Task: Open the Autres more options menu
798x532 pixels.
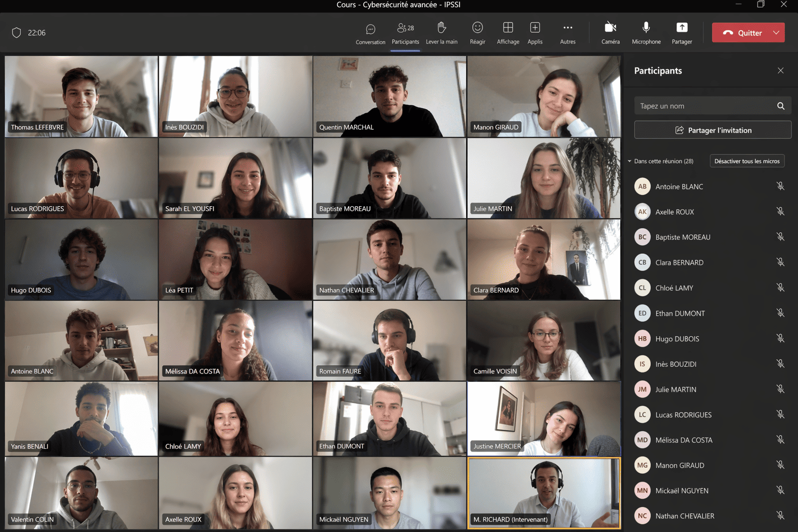Action: pyautogui.click(x=567, y=28)
